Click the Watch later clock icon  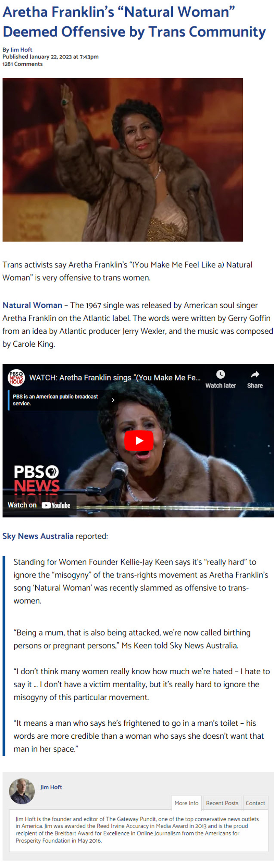(221, 374)
